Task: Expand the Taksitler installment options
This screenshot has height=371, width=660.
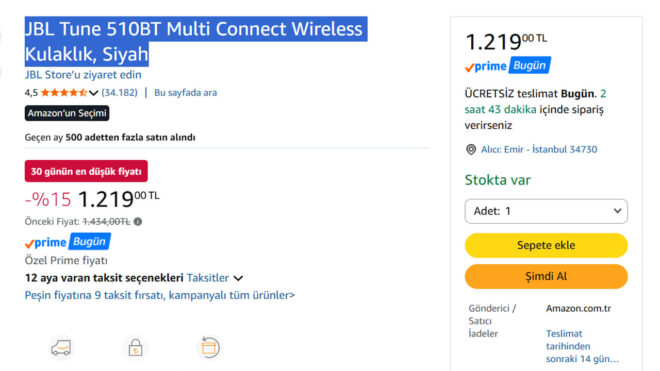Action: [x=215, y=278]
